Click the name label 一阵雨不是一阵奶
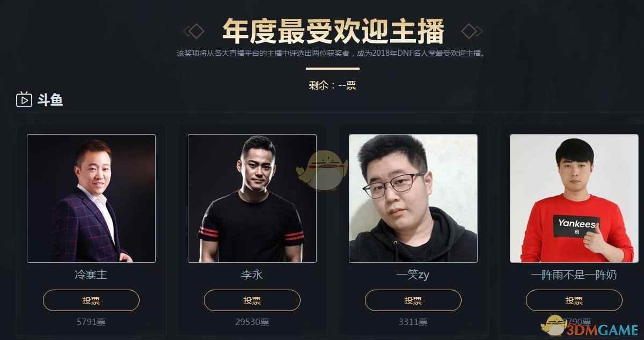Image resolution: width=644 pixels, height=340 pixels. click(574, 275)
